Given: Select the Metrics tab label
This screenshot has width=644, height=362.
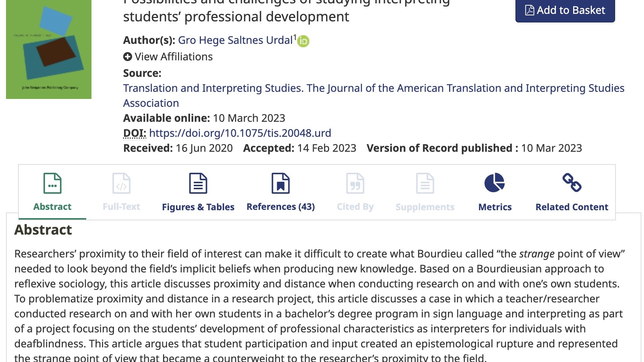Looking at the screenshot, I should tap(495, 207).
